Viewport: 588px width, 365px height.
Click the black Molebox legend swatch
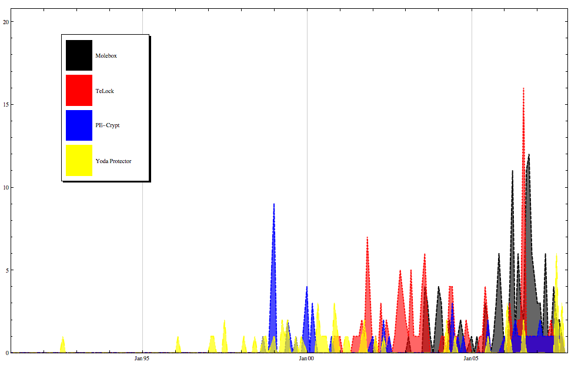click(x=79, y=55)
